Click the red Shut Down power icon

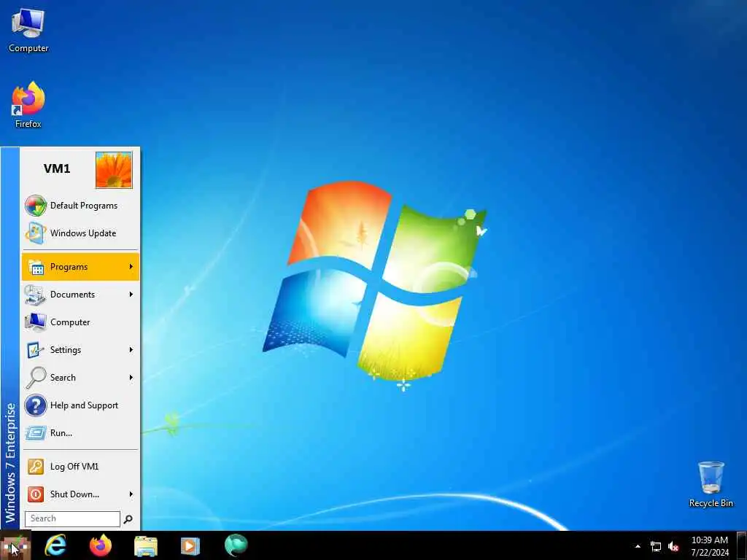tap(36, 494)
